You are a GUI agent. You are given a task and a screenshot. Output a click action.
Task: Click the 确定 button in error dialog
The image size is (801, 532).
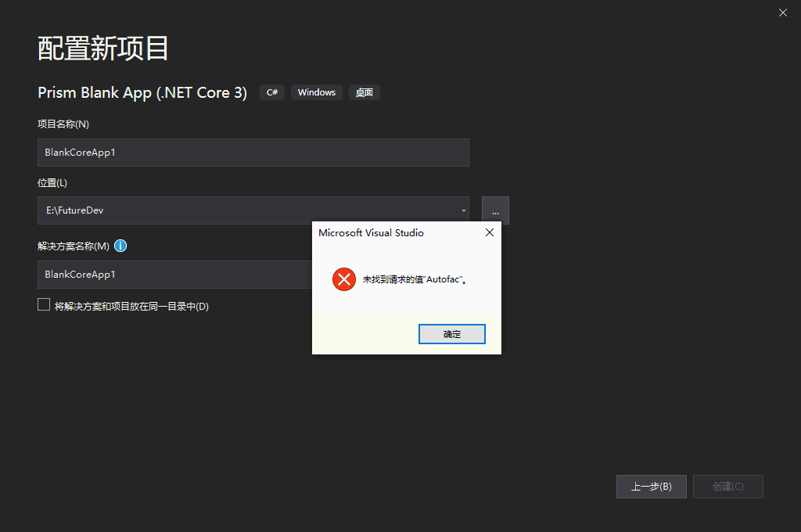[451, 334]
